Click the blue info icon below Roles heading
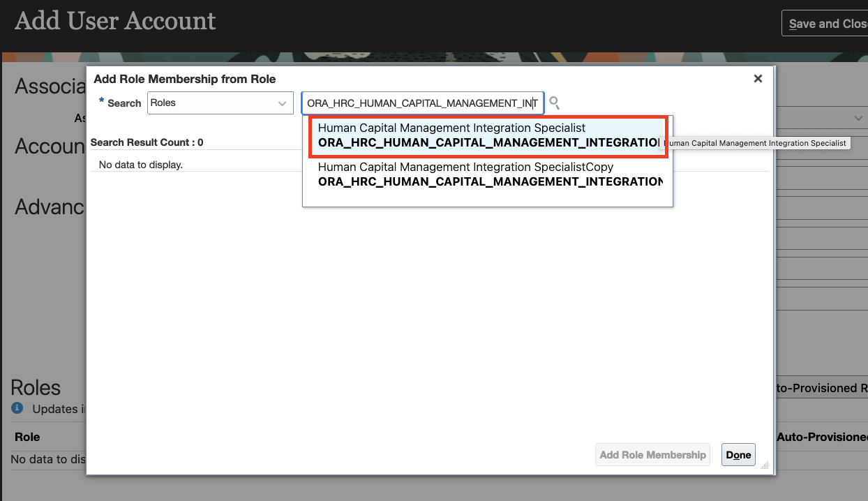Screen dimensions: 868x501 coord(15,409)
